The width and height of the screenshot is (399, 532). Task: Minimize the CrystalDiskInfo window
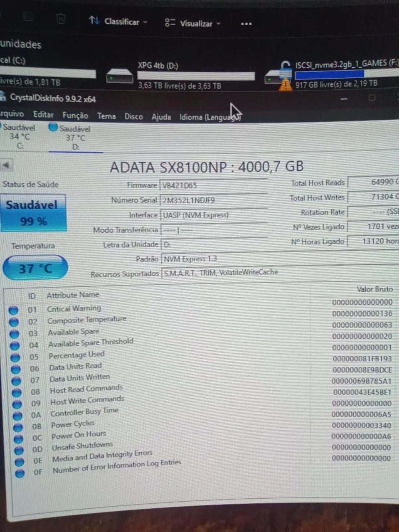coord(344,99)
